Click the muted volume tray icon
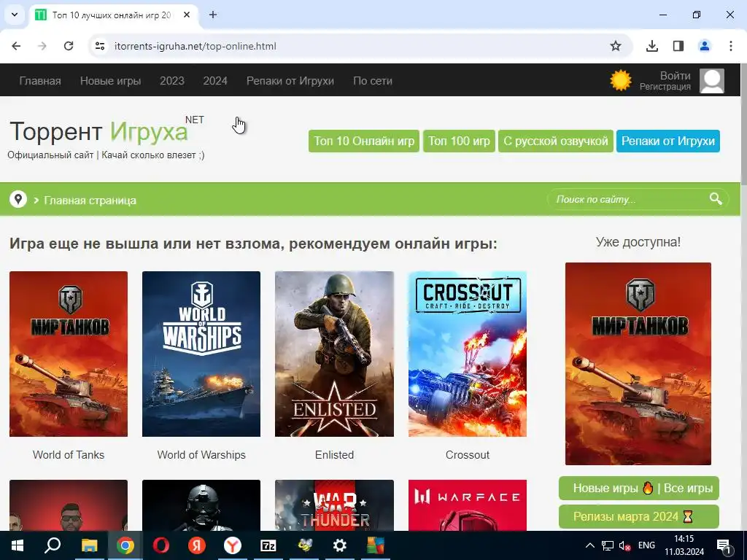 (624, 545)
